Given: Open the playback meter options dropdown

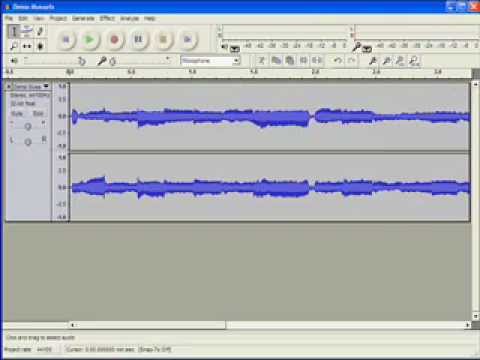Looking at the screenshot, I should (235, 49).
